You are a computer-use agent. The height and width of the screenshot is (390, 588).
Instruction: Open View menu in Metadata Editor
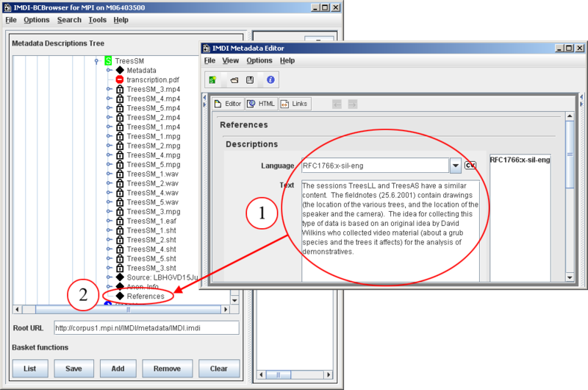[230, 60]
